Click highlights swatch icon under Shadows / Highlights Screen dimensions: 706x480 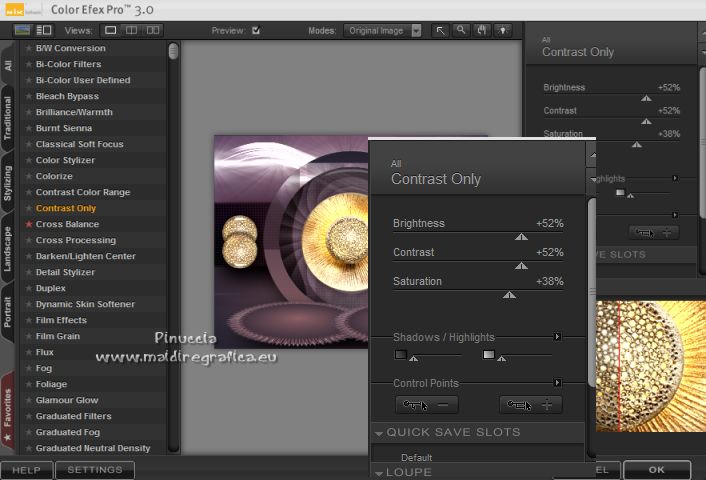(489, 354)
